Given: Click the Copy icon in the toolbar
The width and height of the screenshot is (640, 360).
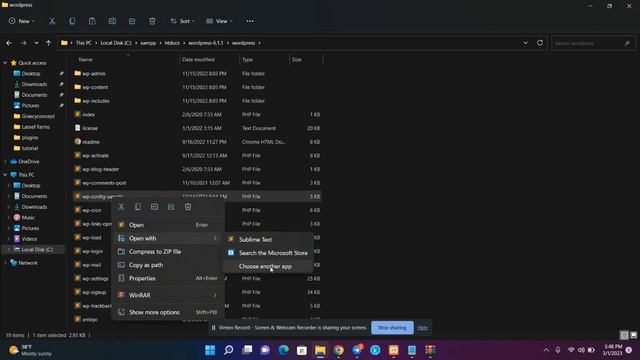Looking at the screenshot, I should 72,21.
